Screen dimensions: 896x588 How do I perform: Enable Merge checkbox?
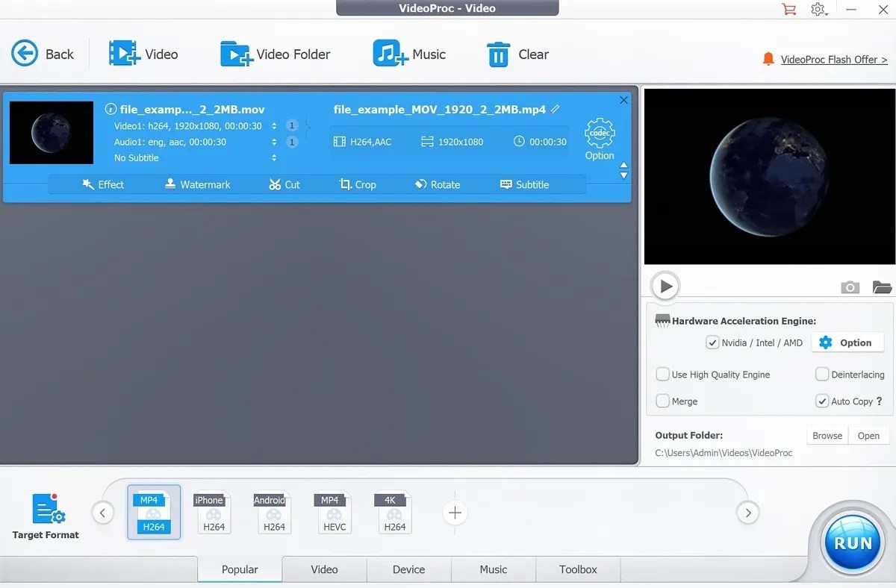662,401
